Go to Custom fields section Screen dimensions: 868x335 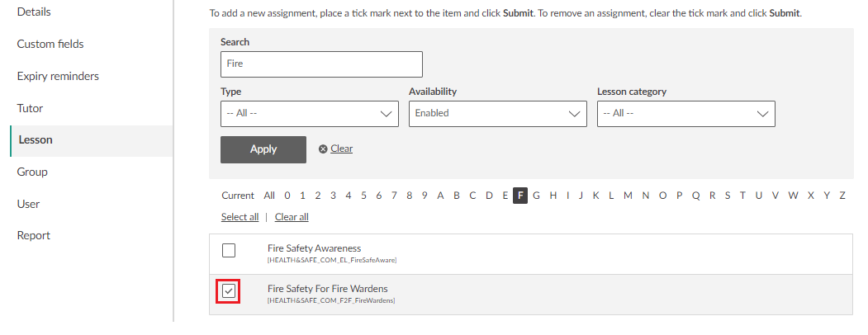tap(50, 44)
